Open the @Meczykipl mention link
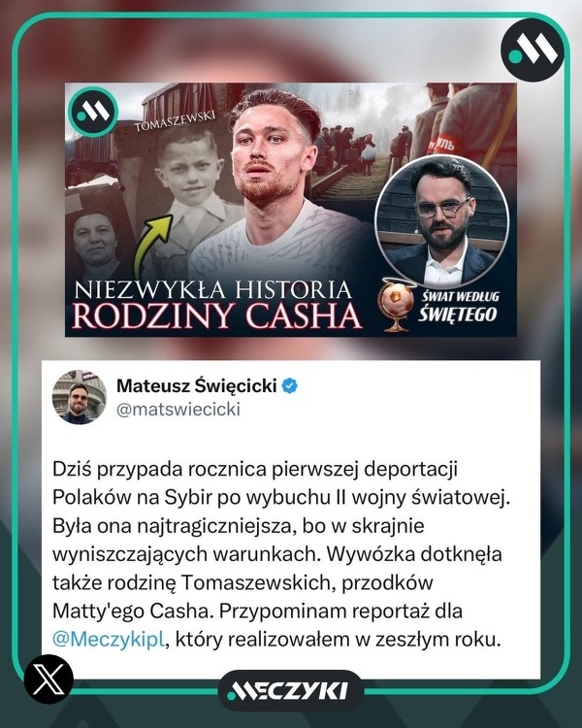 (x=108, y=639)
